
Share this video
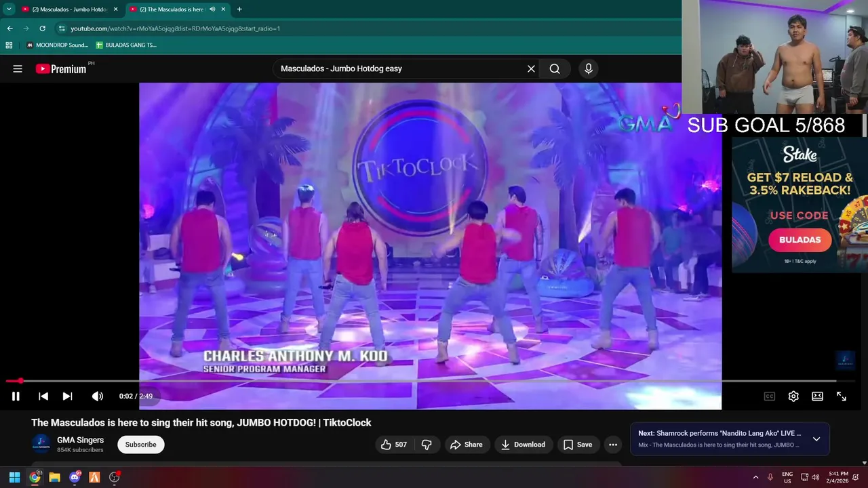(467, 445)
